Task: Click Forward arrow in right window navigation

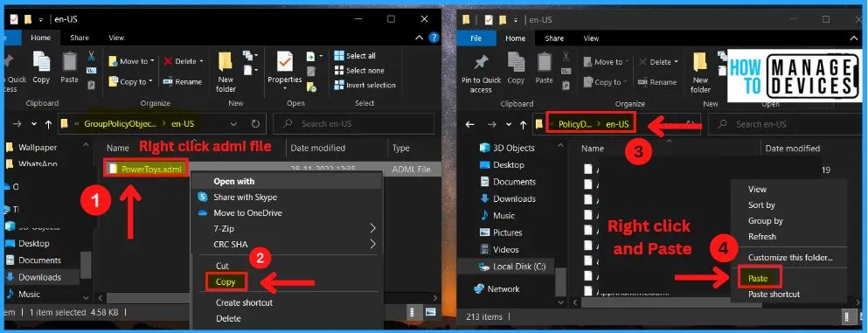Action: point(491,124)
